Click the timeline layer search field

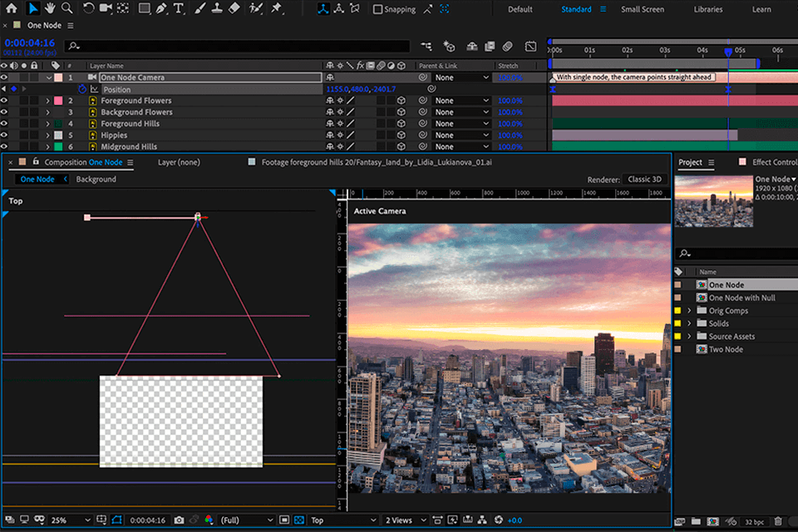237,46
